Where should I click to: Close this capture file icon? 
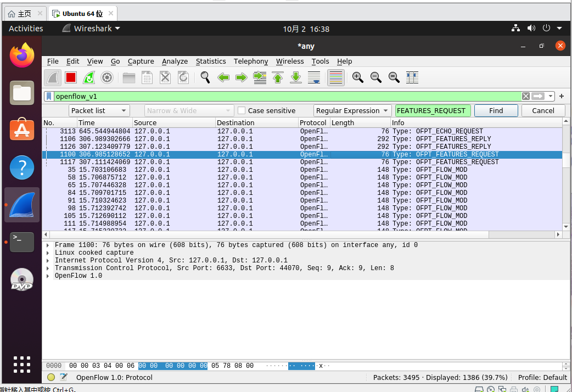[165, 77]
